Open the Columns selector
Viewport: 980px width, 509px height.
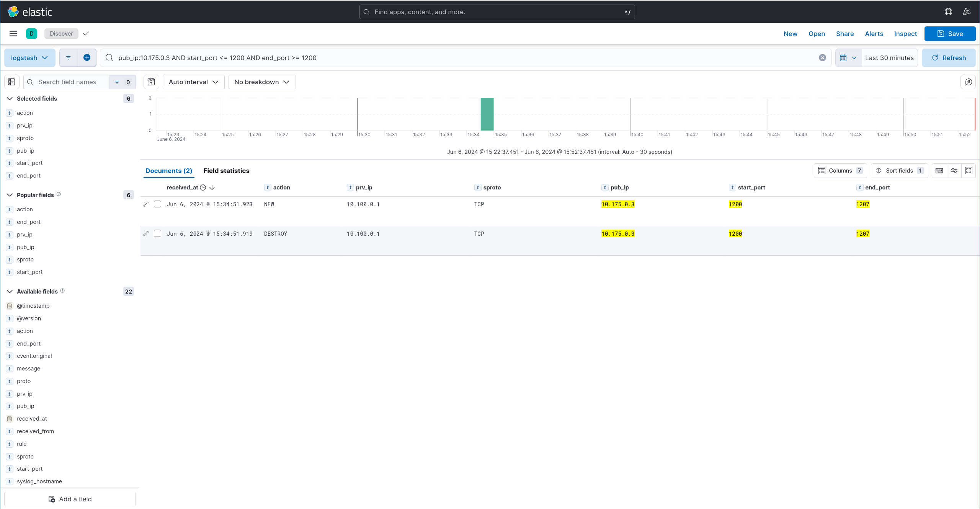[x=840, y=171]
